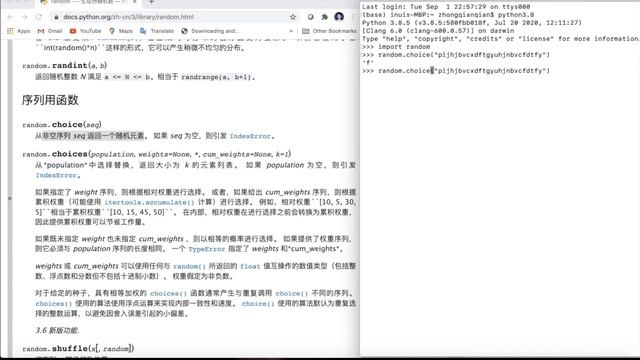Open the Maps bookmark

121,31
